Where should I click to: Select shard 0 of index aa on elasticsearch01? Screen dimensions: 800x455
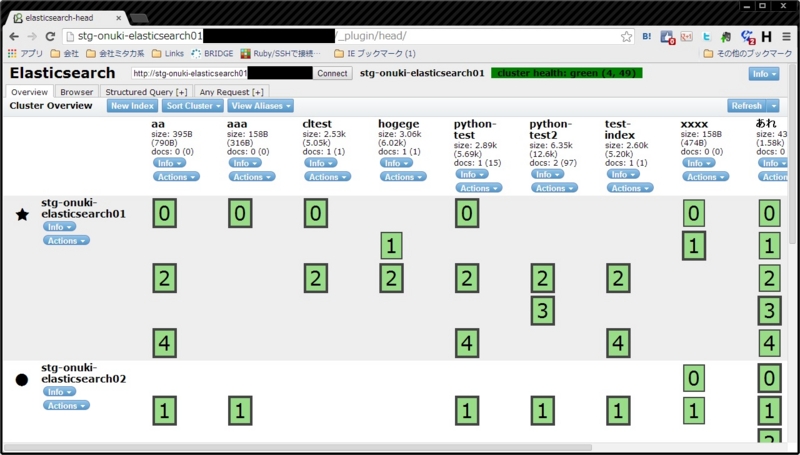click(164, 213)
